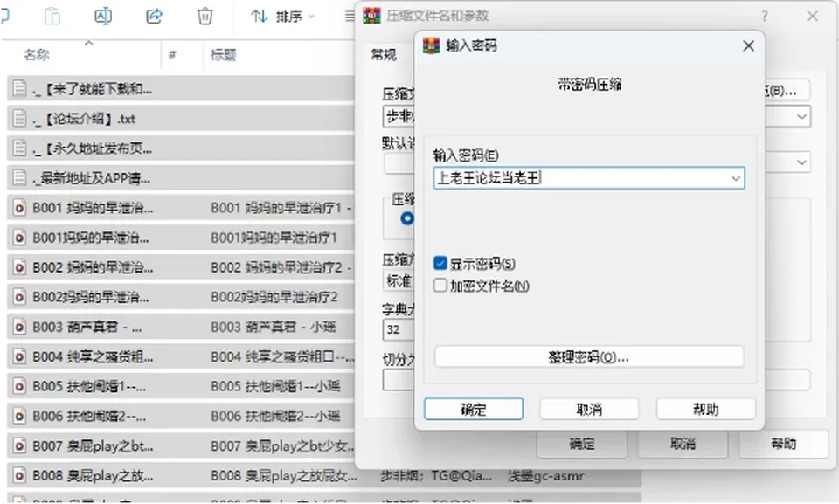The image size is (839, 504).
Task: Click 帮助 in the 输入密码 dialog
Action: coord(706,410)
